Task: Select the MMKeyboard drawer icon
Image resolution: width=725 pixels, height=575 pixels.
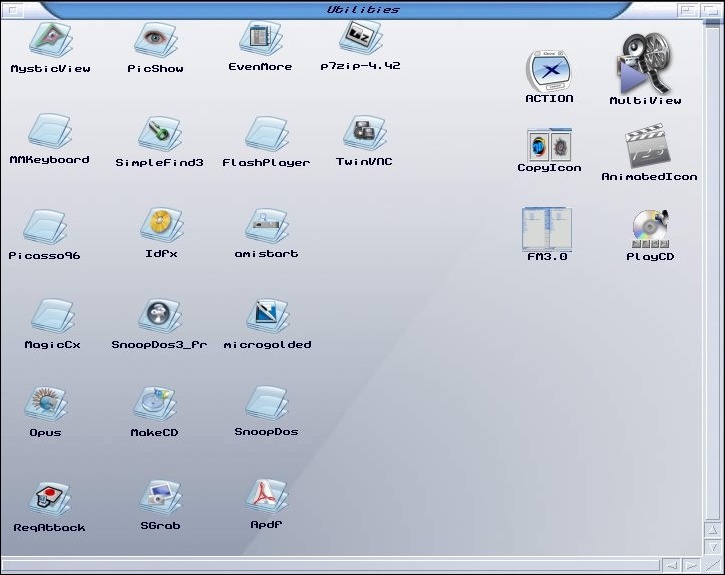Action: 49,131
